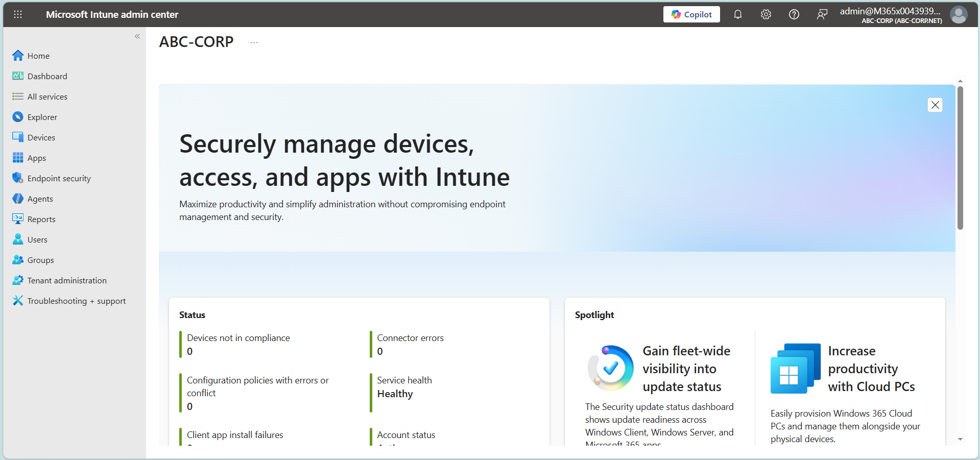
Task: Open Endpoint security label
Action: [x=59, y=178]
